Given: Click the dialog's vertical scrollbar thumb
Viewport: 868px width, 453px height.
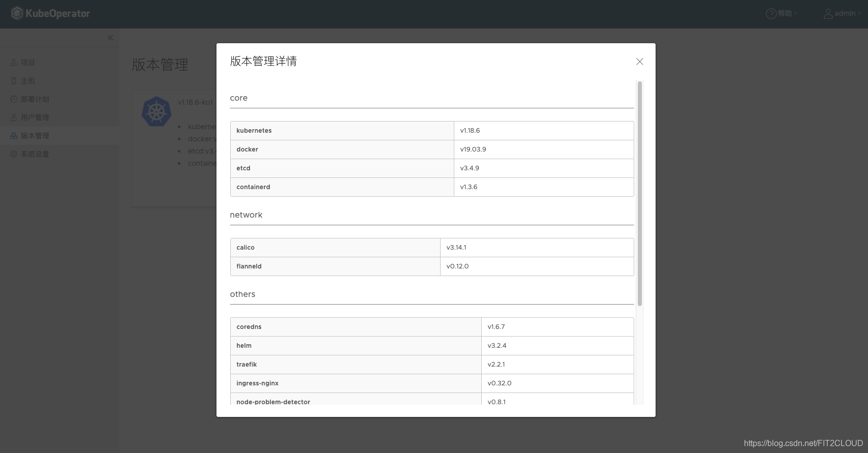Looking at the screenshot, I should 640,193.
